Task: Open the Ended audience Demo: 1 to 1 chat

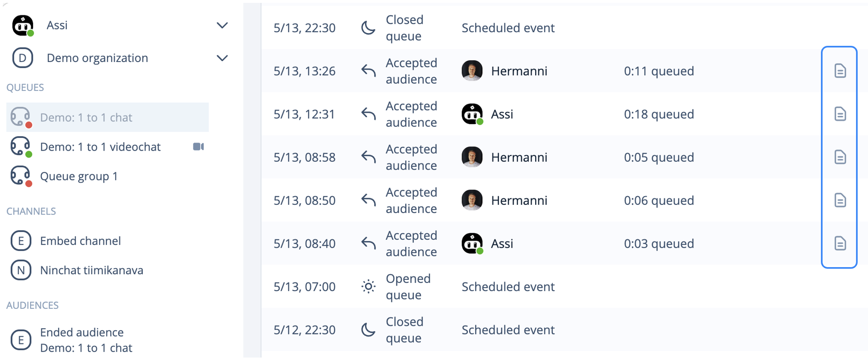Action: click(x=86, y=340)
